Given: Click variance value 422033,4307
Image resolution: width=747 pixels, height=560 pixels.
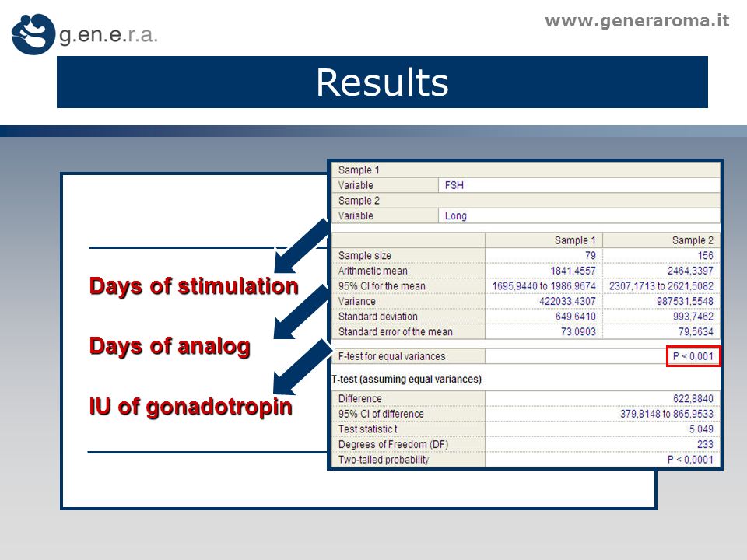Looking at the screenshot, I should tap(567, 302).
